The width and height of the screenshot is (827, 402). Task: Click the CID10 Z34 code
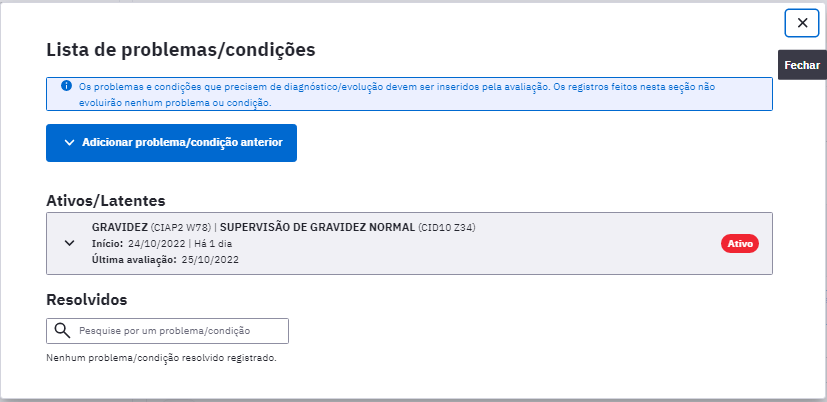[x=447, y=228]
